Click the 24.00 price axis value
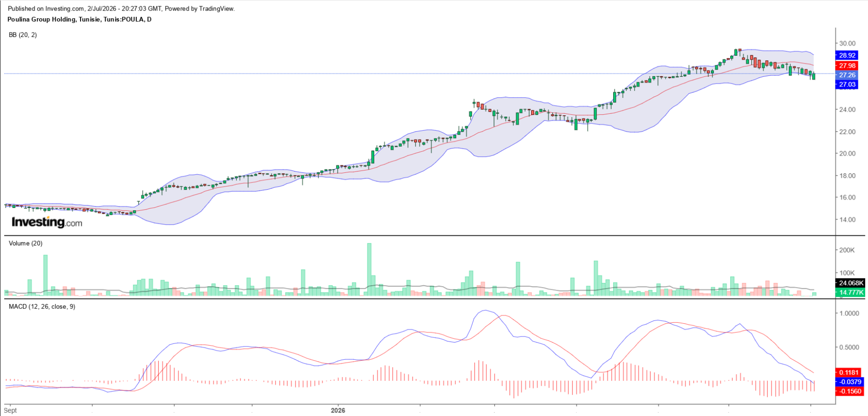The height and width of the screenshot is (416, 868). (847, 110)
